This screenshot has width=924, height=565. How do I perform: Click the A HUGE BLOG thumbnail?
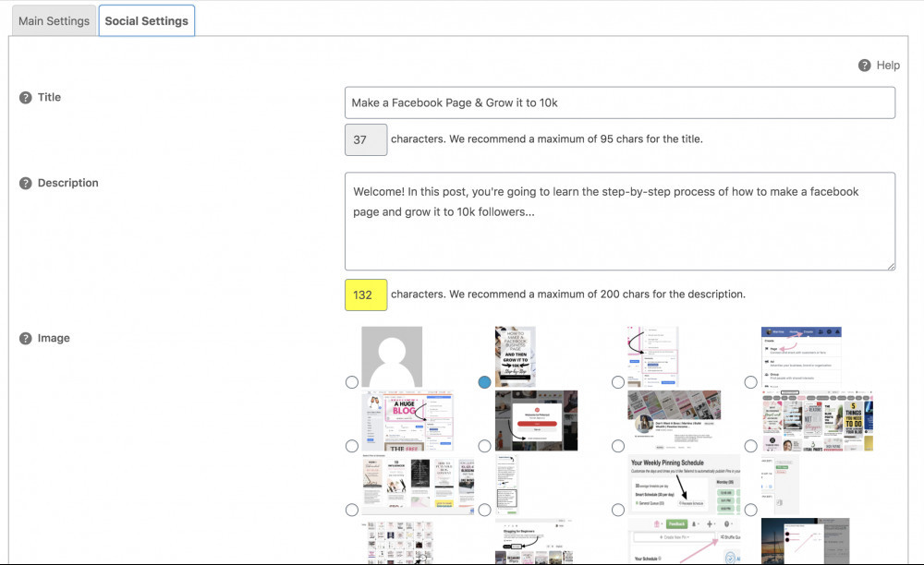pyautogui.click(x=407, y=421)
